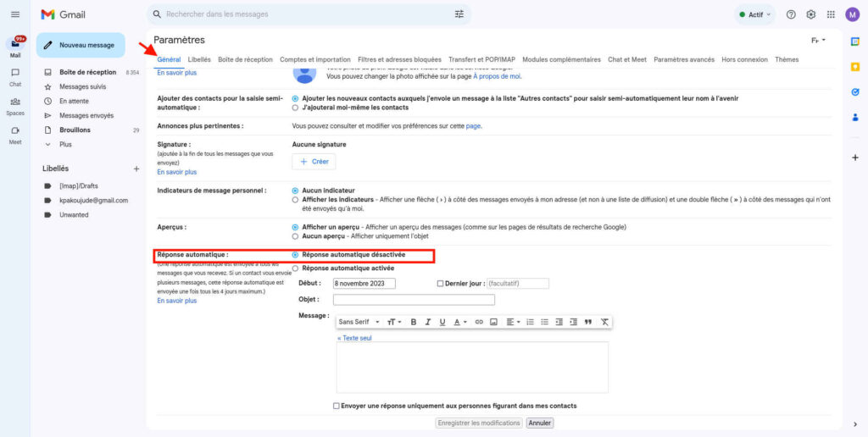Open the Settings gear icon
868x437 pixels.
click(x=811, y=14)
